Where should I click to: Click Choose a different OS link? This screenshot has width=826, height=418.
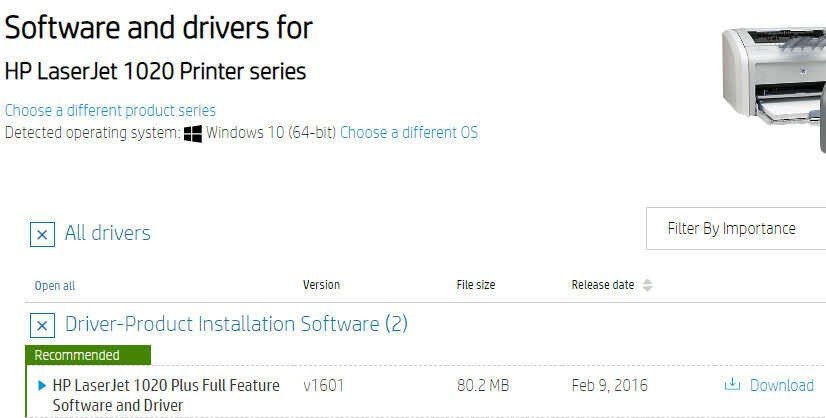coord(409,132)
